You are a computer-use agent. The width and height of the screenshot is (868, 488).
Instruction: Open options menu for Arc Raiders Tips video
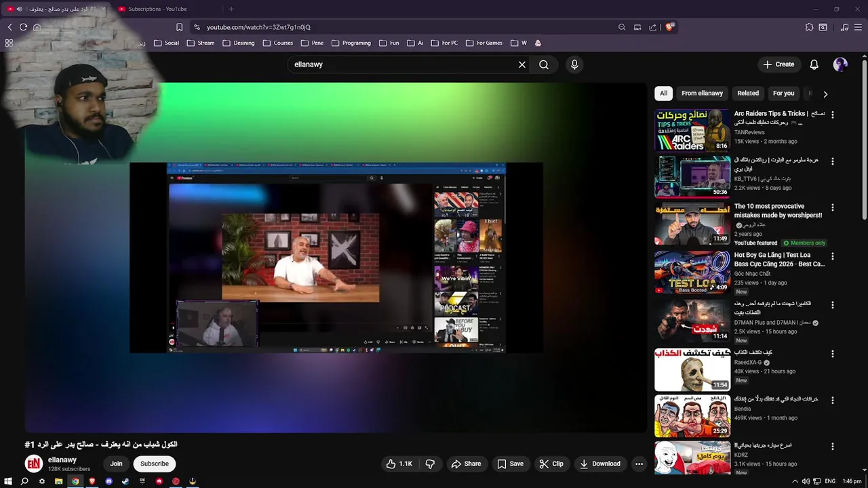tap(833, 115)
